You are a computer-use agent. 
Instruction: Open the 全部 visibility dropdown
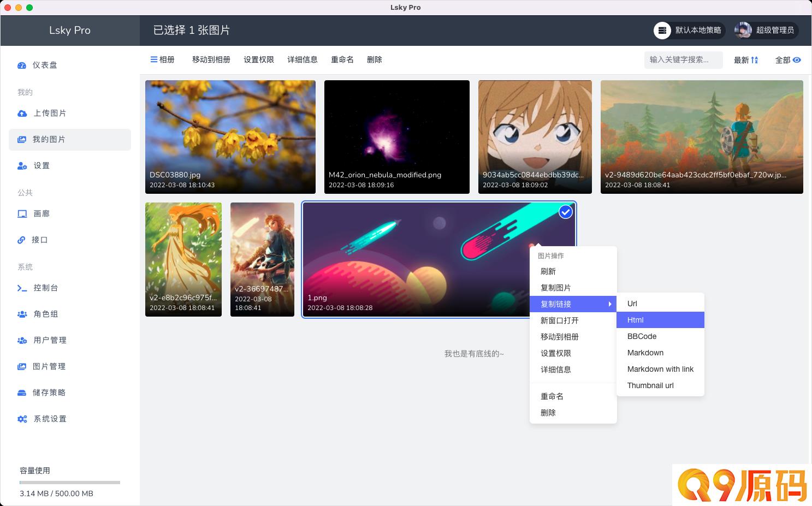(788, 60)
